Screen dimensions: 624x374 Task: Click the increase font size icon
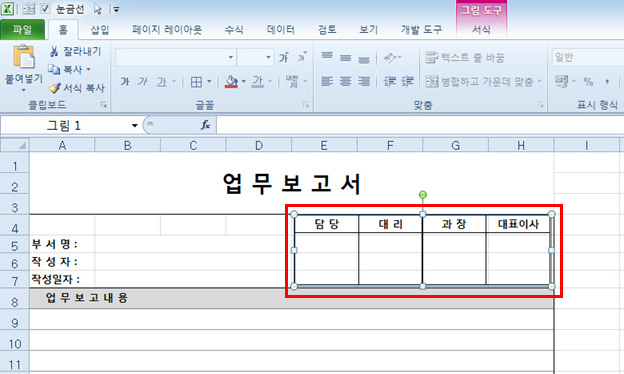pos(284,58)
